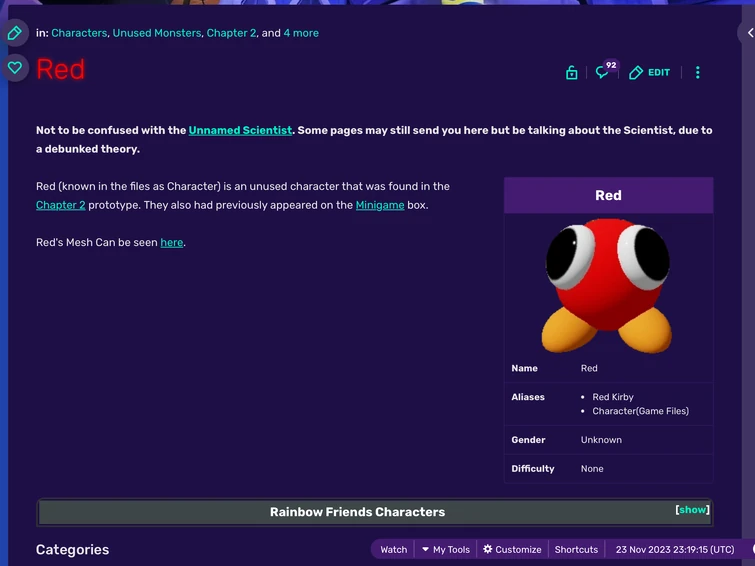Click the heart favorite icon
755x566 pixels.
14,67
